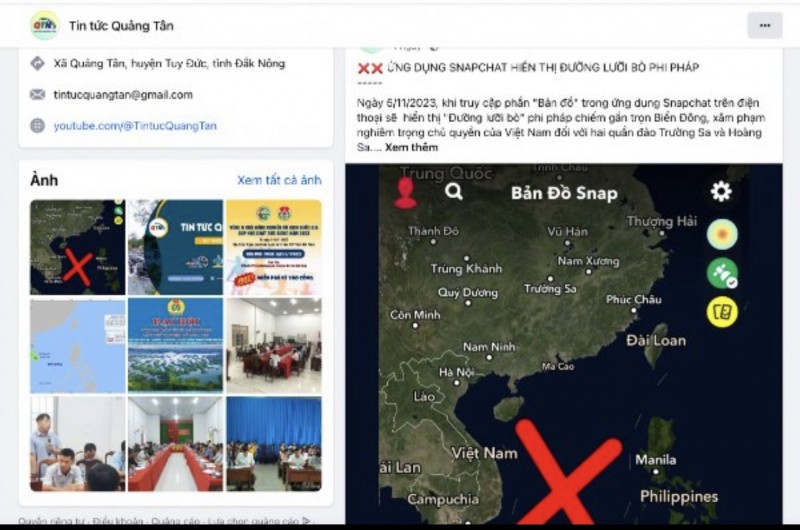Click the yellow cards icon on map
The width and height of the screenshot is (800, 530).
[x=722, y=312]
